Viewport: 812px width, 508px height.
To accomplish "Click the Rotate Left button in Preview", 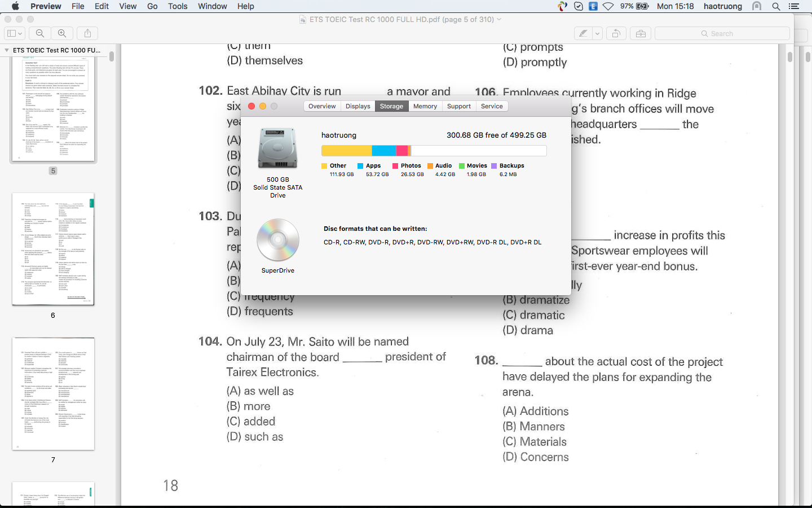I will pos(616,34).
